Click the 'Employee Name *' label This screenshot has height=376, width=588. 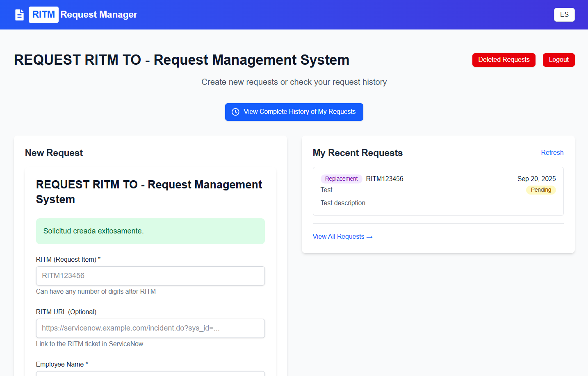[x=62, y=364]
